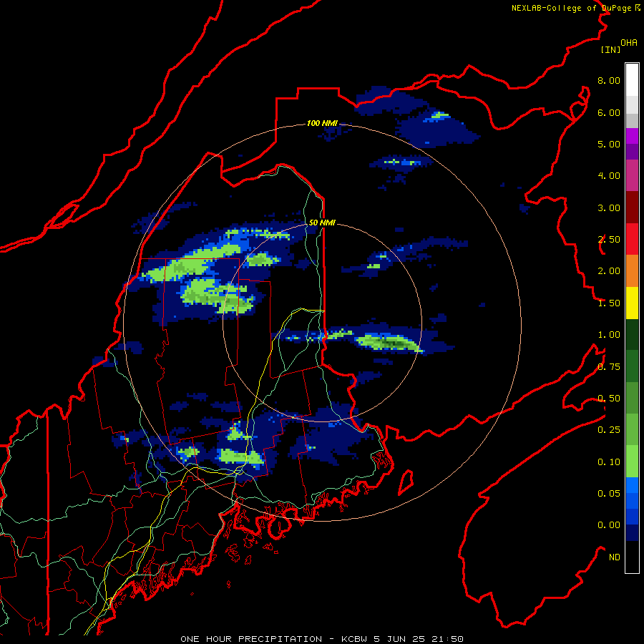Click the 0.50 legend value

(x=609, y=399)
